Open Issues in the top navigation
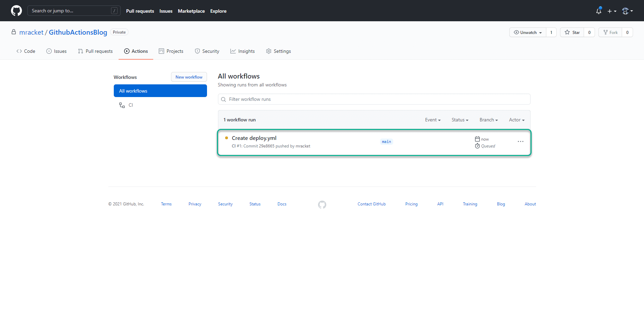This screenshot has width=644, height=322. tap(166, 11)
